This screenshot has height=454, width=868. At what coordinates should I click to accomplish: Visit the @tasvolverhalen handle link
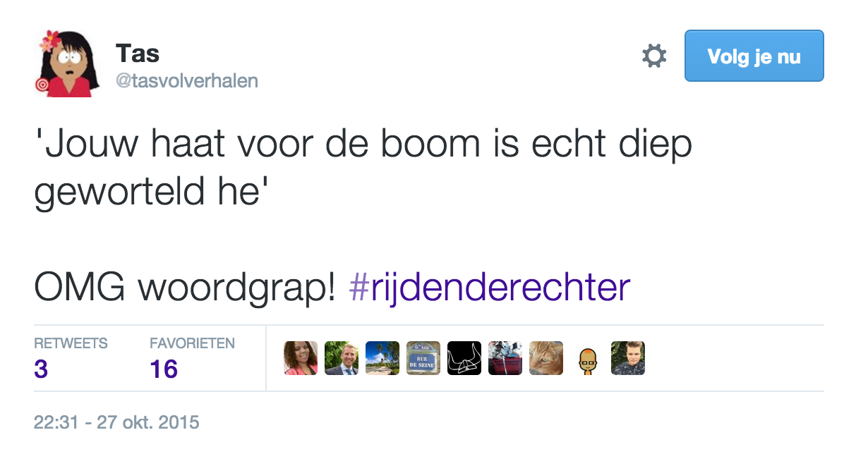click(x=187, y=81)
